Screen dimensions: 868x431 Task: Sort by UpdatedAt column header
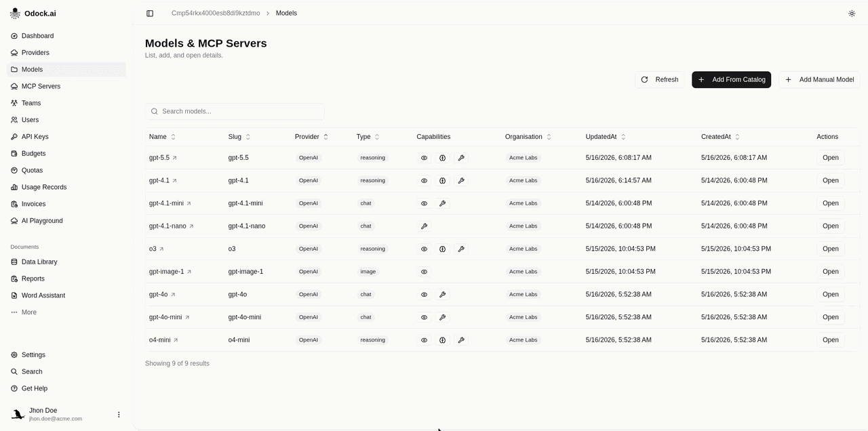point(606,137)
